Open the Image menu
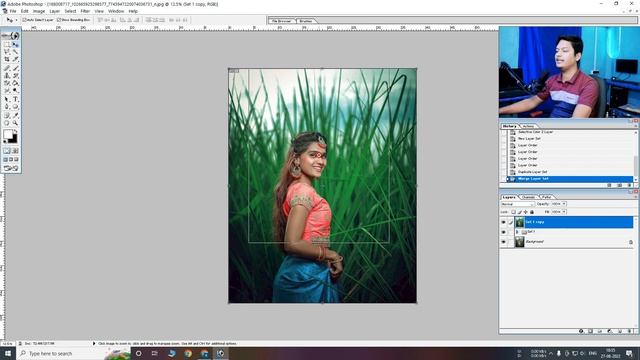Image resolution: width=640 pixels, height=360 pixels. [x=39, y=11]
